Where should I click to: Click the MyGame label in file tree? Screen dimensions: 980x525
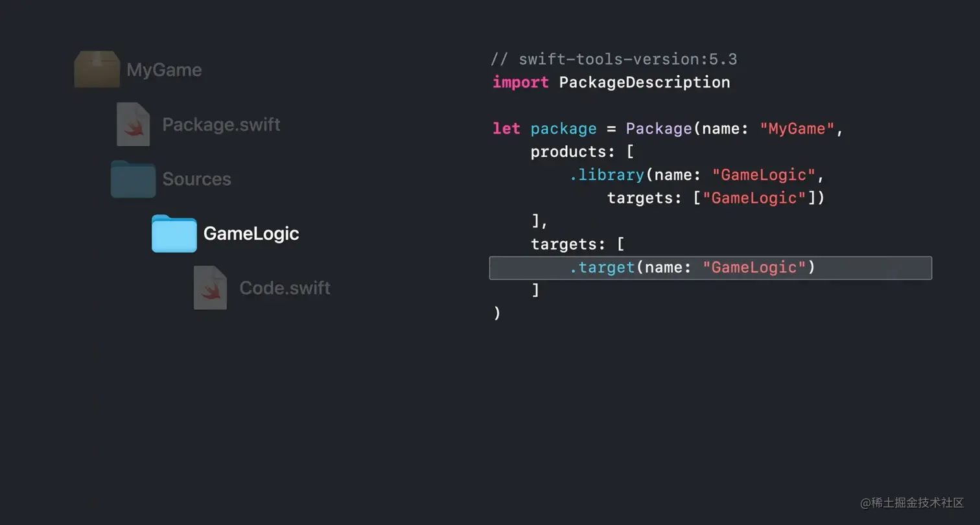(x=164, y=70)
